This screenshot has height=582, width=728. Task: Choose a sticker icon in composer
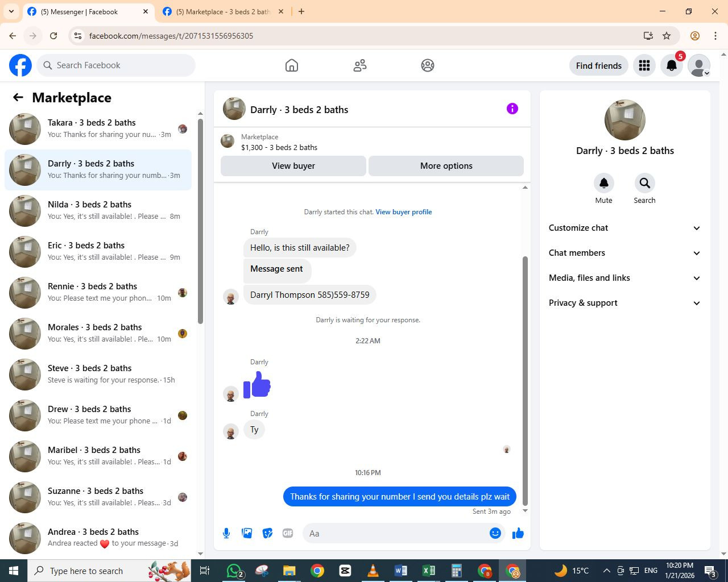[x=267, y=533]
